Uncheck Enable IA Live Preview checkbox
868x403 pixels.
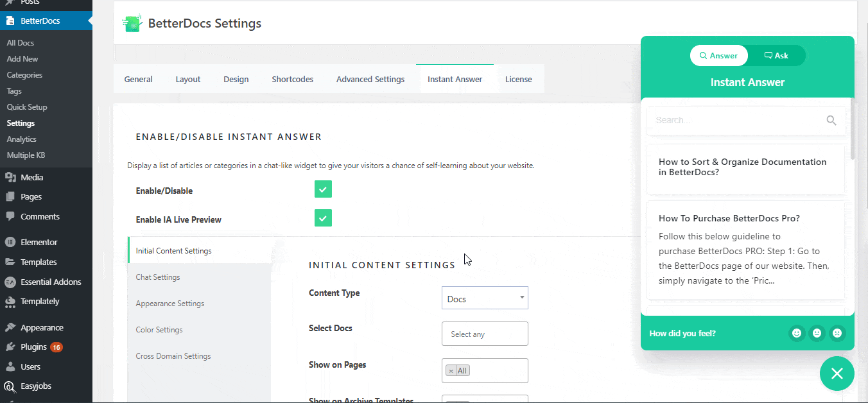tap(323, 218)
